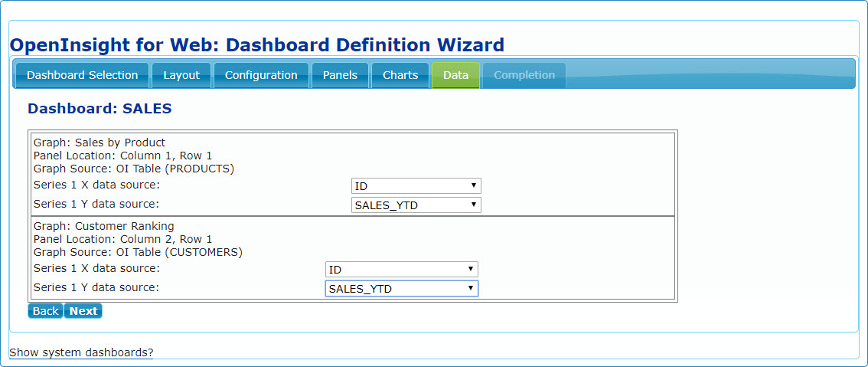This screenshot has width=868, height=367.
Task: Click 'Graph: Sales by Product' text
Action: (x=100, y=143)
